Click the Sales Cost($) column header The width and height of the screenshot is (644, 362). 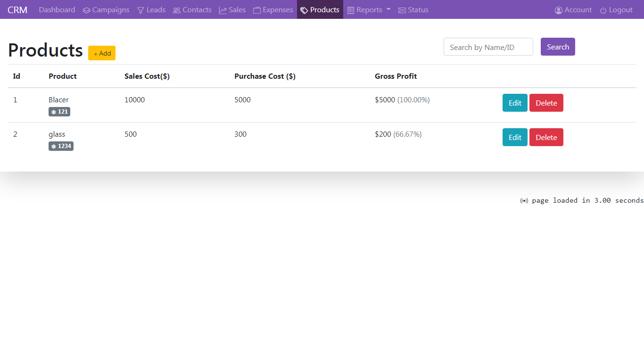point(147,76)
